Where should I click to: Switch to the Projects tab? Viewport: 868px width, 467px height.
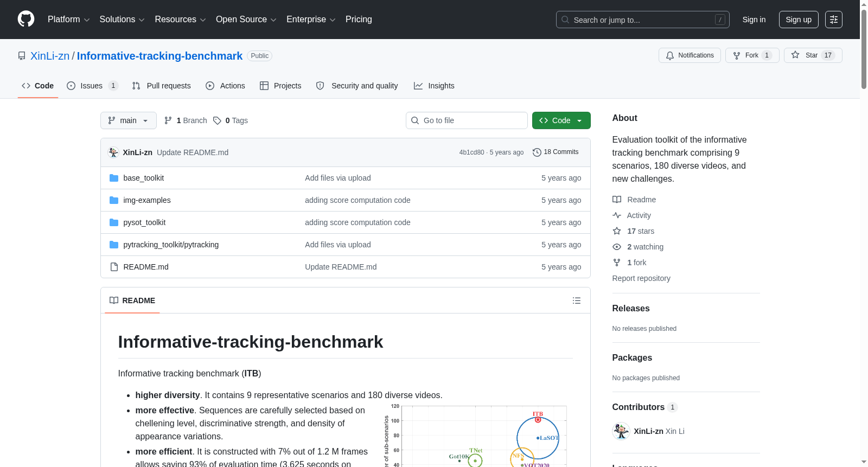[280, 86]
